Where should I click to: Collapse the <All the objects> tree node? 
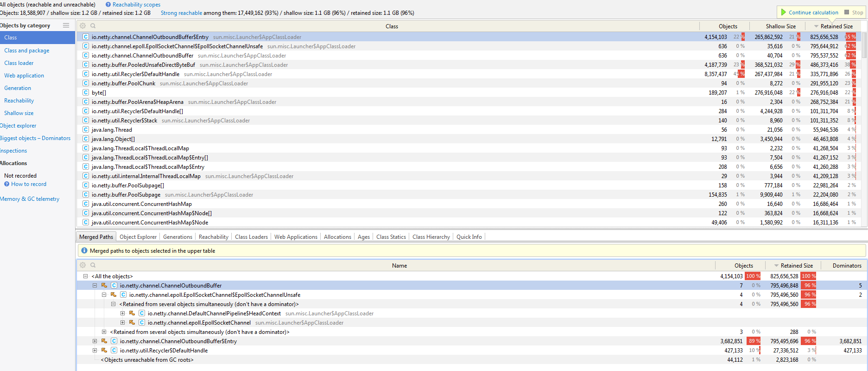coord(86,276)
